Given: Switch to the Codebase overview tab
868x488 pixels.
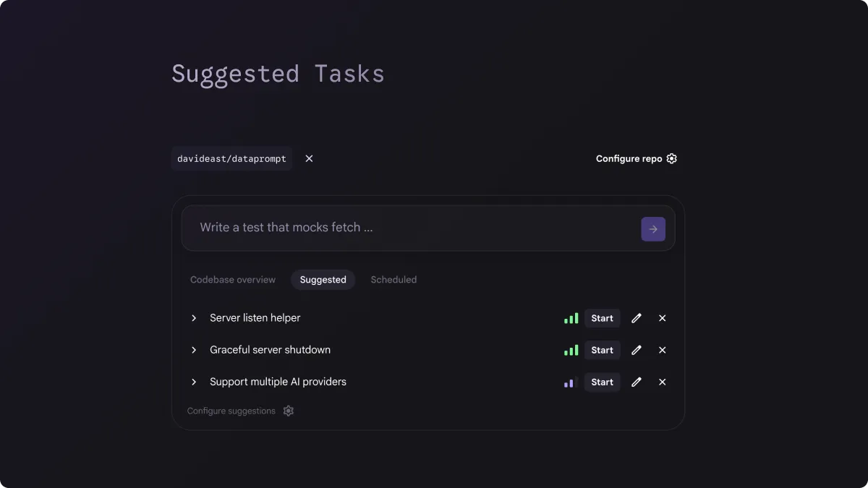Looking at the screenshot, I should [x=233, y=279].
